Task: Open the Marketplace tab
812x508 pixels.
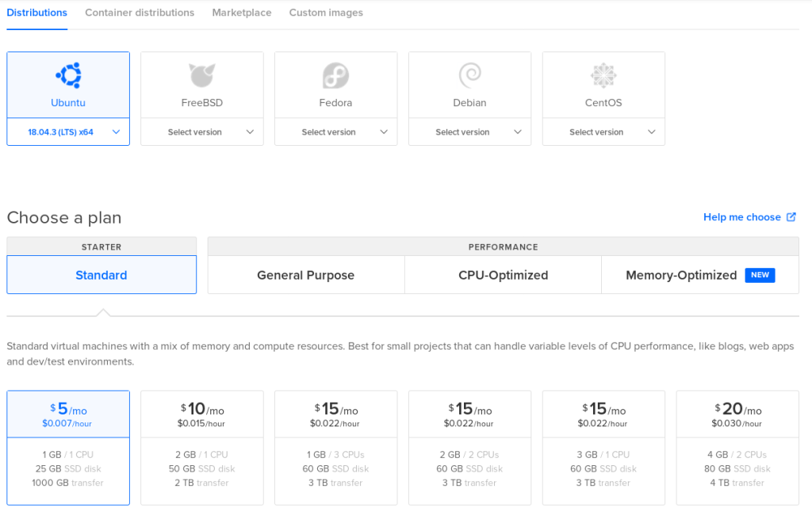Action: pyautogui.click(x=242, y=13)
